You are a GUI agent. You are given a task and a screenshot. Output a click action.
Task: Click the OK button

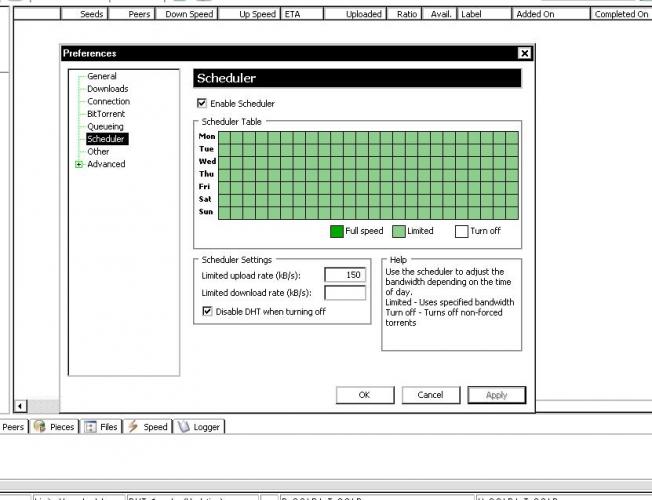pos(365,395)
